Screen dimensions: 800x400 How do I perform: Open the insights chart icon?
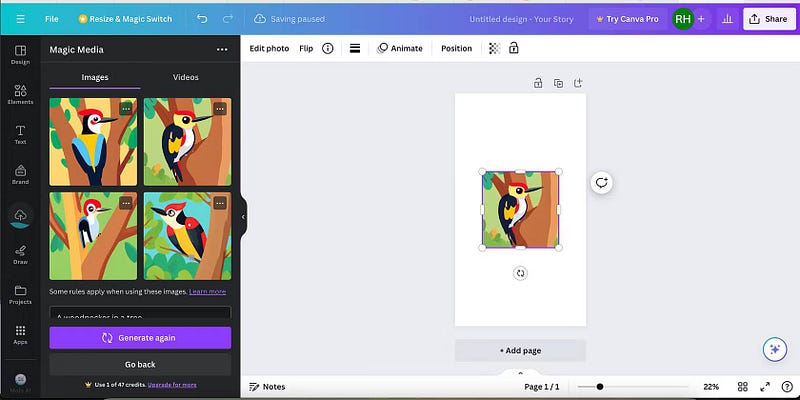(728, 19)
